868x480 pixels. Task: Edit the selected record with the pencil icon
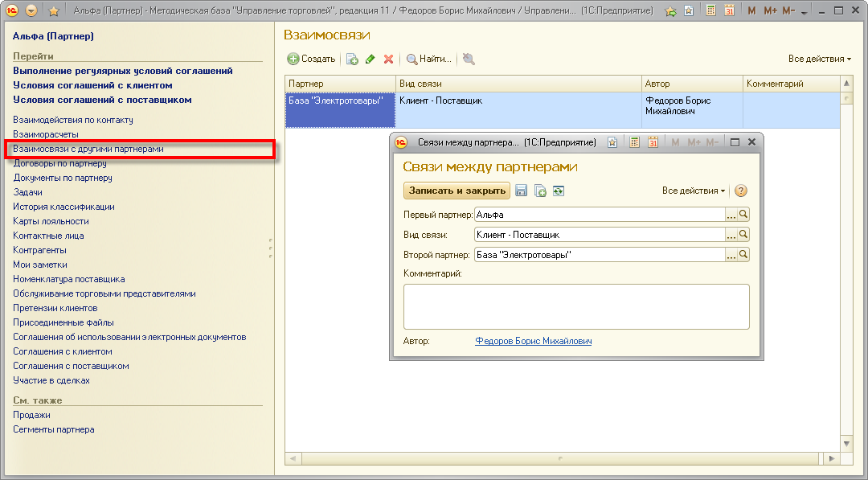click(x=371, y=59)
